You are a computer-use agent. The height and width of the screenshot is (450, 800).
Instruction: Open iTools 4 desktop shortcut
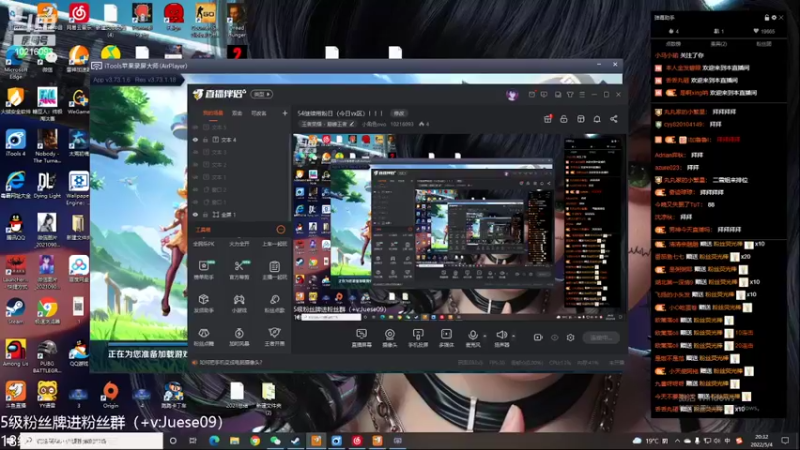[15, 143]
